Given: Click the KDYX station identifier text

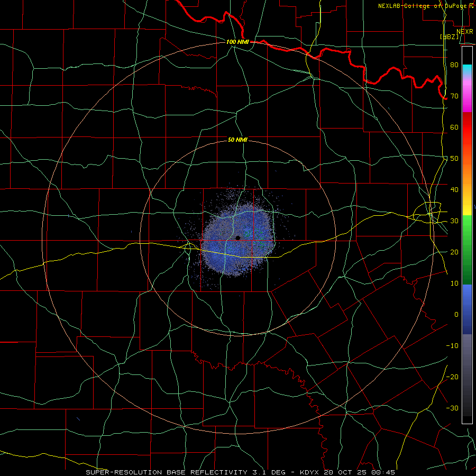Looking at the screenshot, I should coord(310,472).
